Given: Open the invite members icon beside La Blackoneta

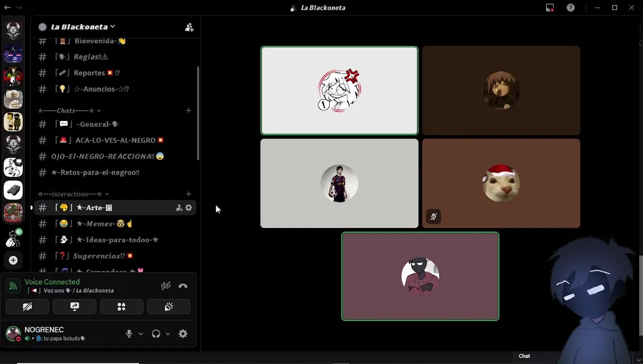Looking at the screenshot, I should [189, 27].
